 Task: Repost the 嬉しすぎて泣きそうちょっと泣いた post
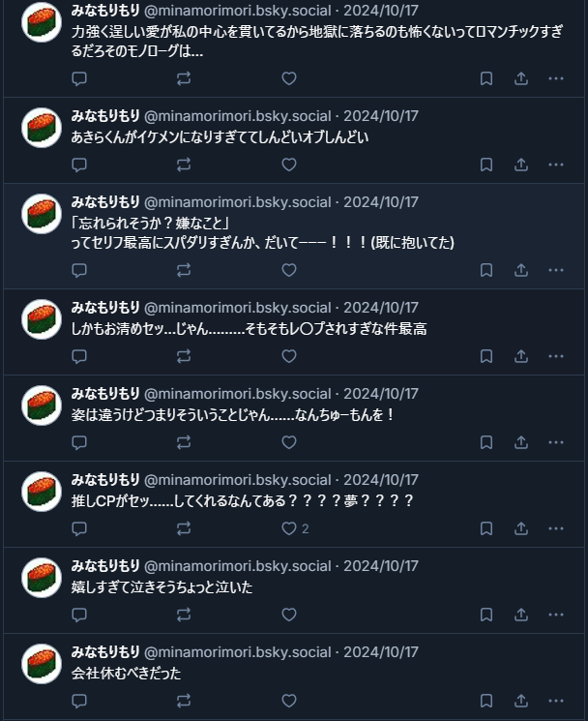pos(184,615)
